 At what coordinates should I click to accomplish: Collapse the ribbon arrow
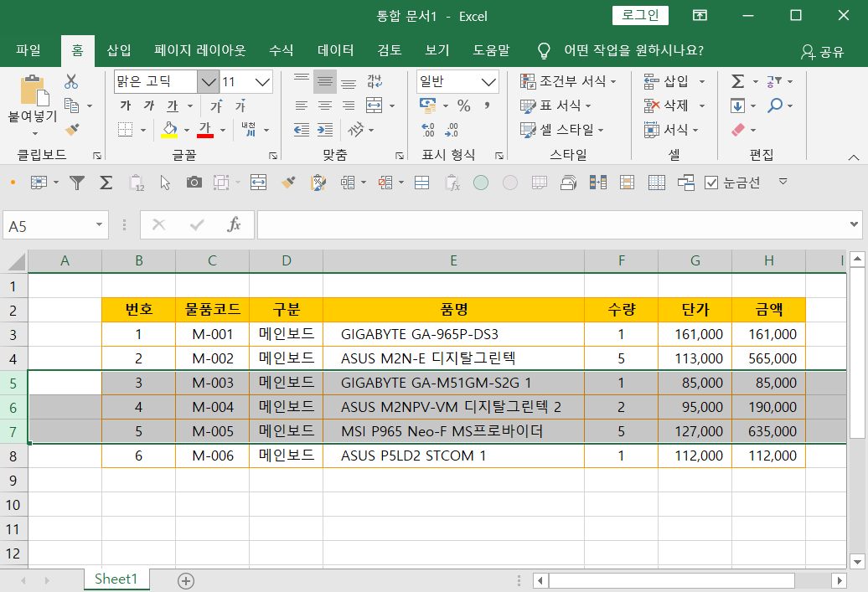click(854, 157)
